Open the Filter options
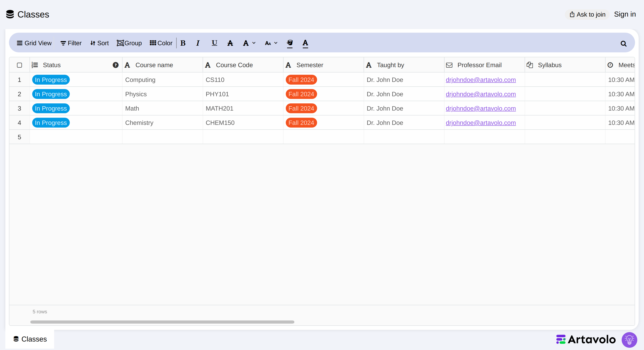This screenshot has height=350, width=644. click(x=71, y=43)
